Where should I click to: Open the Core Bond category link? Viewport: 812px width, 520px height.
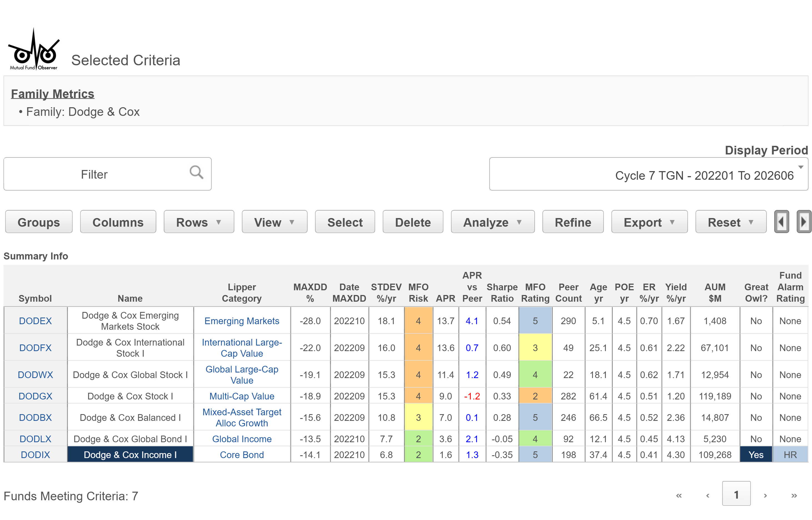[242, 455]
